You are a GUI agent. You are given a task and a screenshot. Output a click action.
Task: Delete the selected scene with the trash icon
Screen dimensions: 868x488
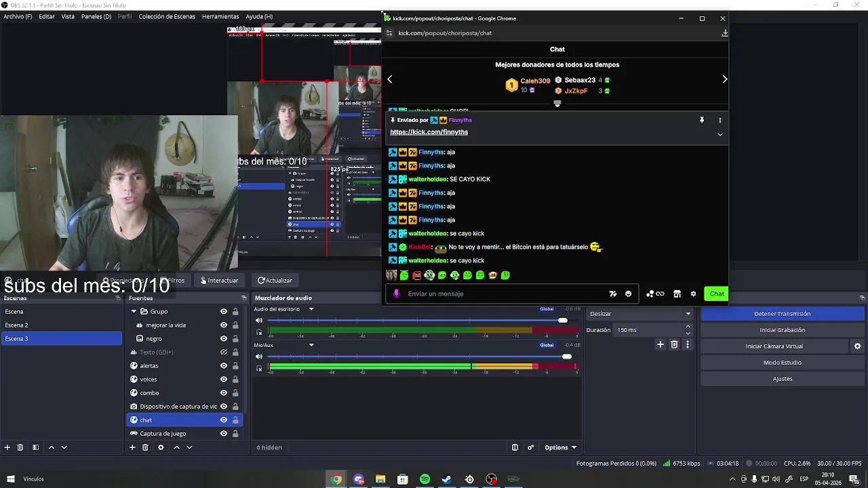click(20, 447)
